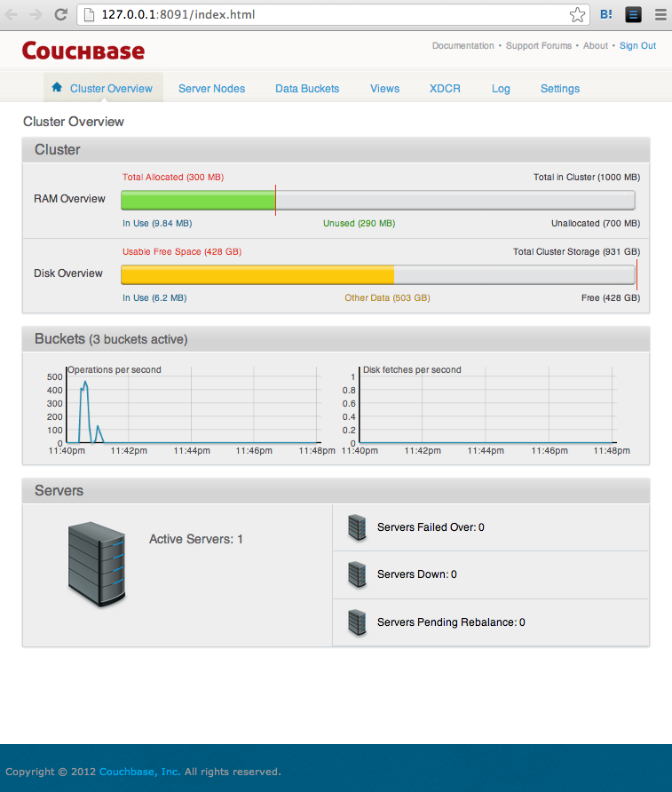The width and height of the screenshot is (672, 792).
Task: Click the B! Hatena bookmark extension icon
Action: click(606, 14)
